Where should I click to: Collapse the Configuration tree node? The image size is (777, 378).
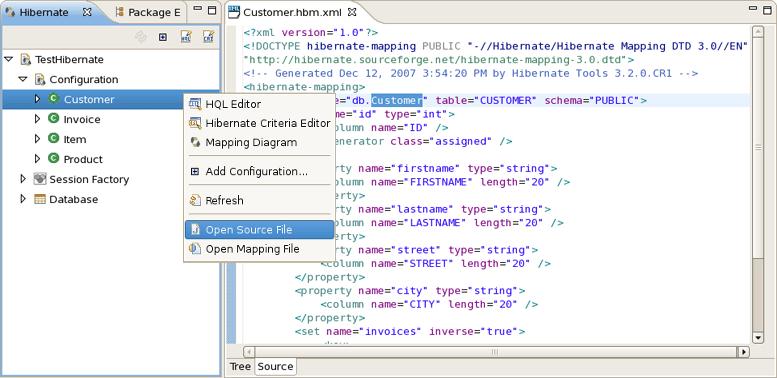click(x=23, y=79)
